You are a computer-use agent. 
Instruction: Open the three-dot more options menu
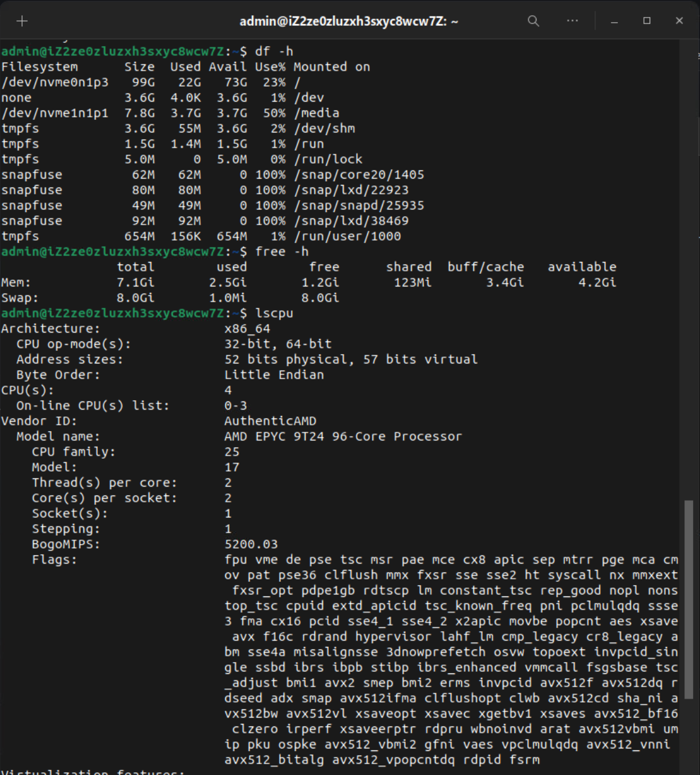(x=572, y=21)
